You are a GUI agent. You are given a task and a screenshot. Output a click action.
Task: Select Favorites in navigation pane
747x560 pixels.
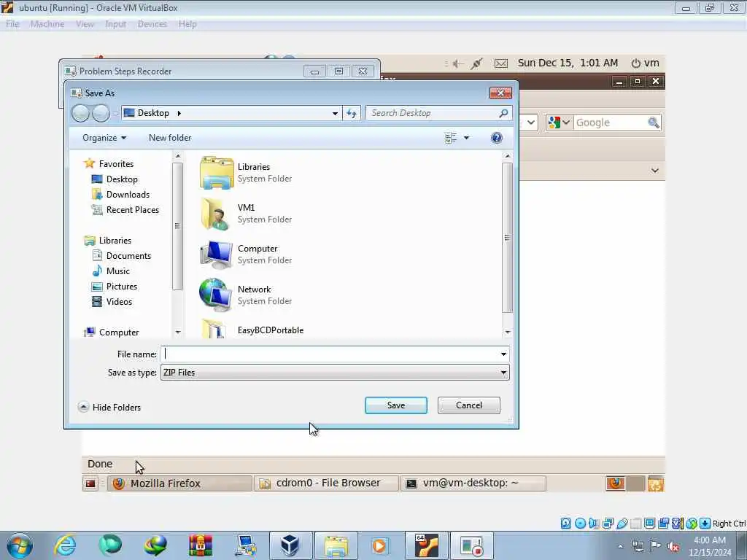coord(109,164)
